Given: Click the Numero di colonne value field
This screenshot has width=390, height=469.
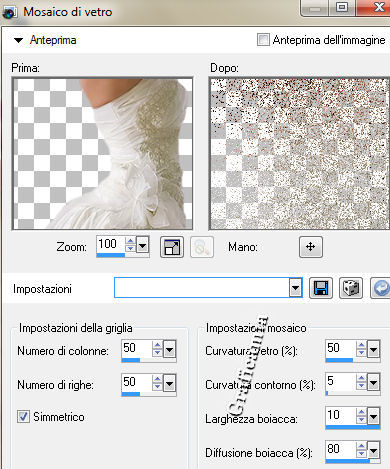Looking at the screenshot, I should pos(137,348).
